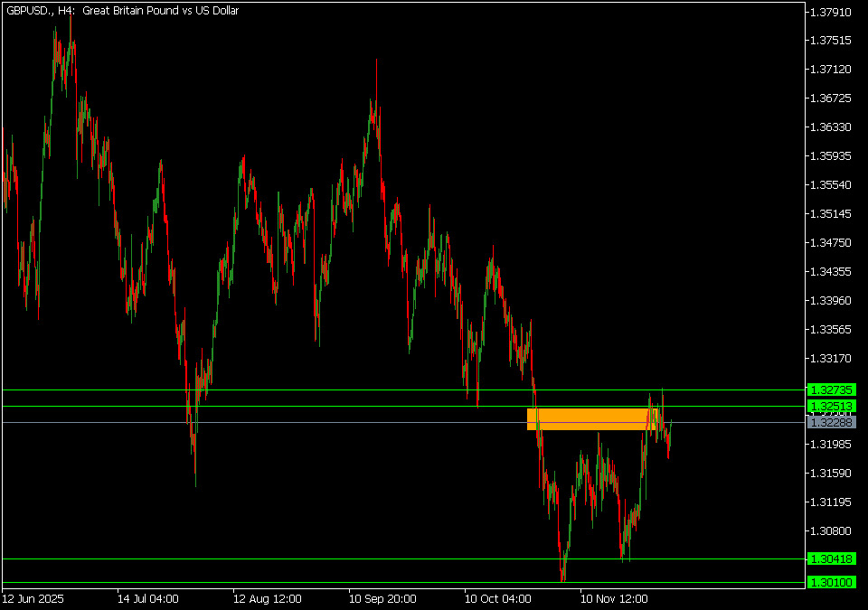Click the 1.35540 price scale label
Screen dimensions: 868x610
click(833, 184)
